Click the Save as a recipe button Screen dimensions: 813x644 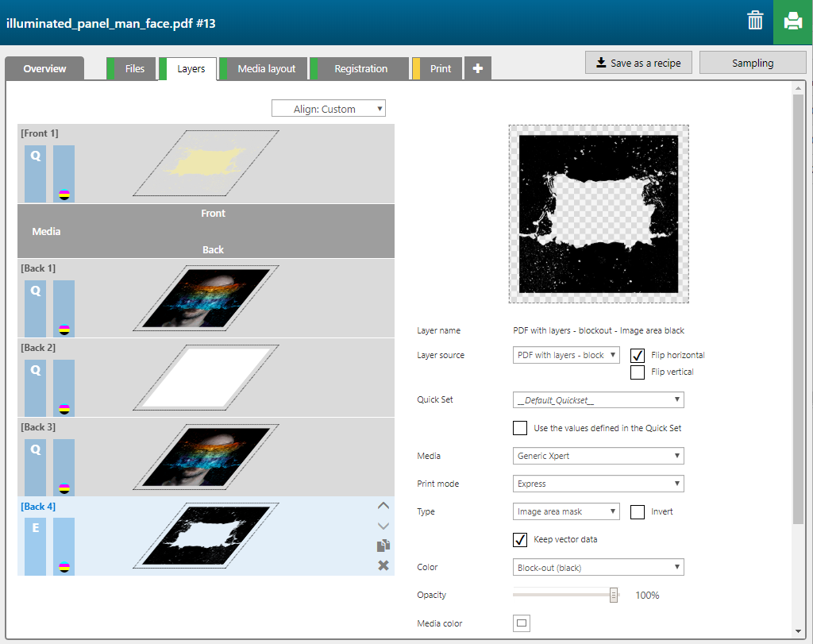[x=638, y=63]
